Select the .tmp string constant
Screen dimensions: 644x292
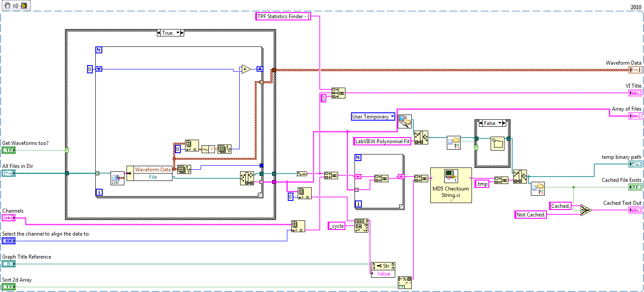tap(482, 184)
